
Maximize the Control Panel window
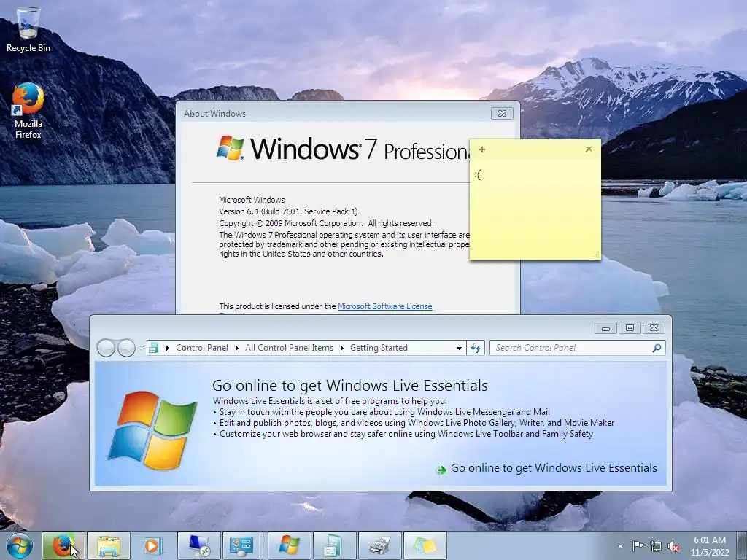tap(630, 328)
